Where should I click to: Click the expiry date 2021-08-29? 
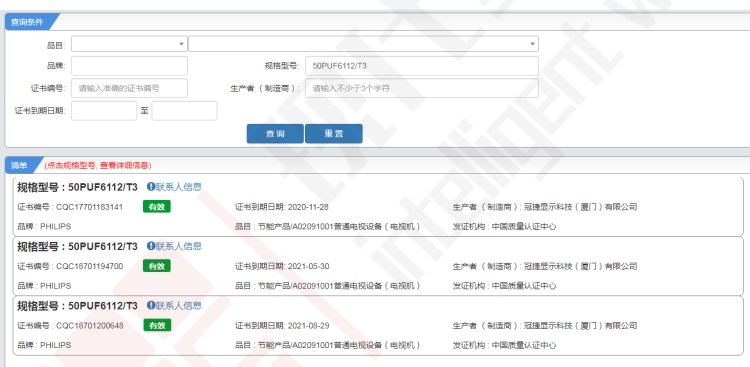308,326
